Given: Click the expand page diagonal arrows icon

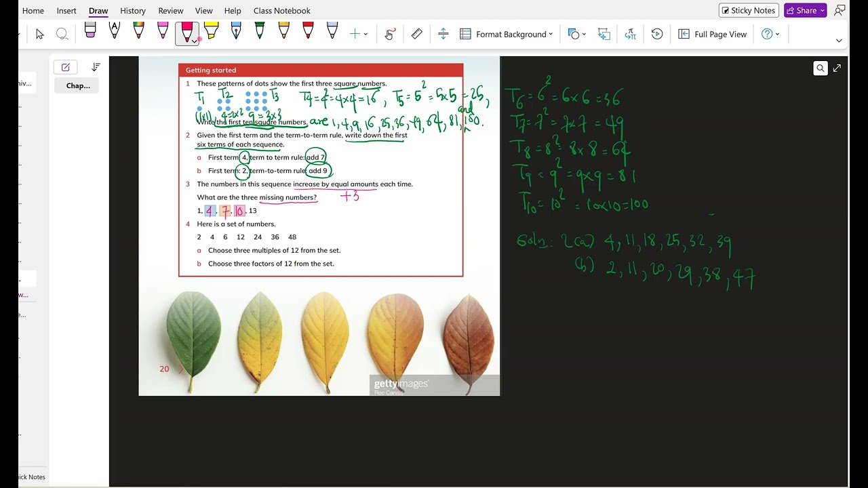Looking at the screenshot, I should tap(837, 68).
